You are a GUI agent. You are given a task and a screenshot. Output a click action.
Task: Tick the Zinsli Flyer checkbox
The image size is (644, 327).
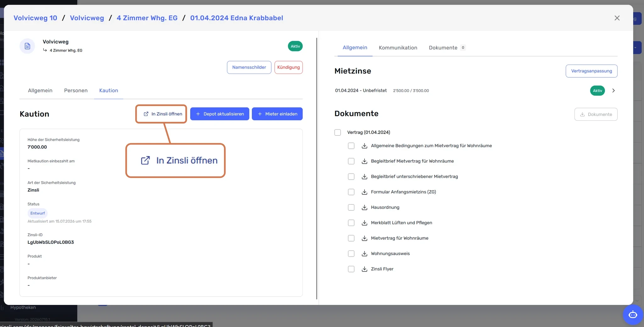[351, 269]
